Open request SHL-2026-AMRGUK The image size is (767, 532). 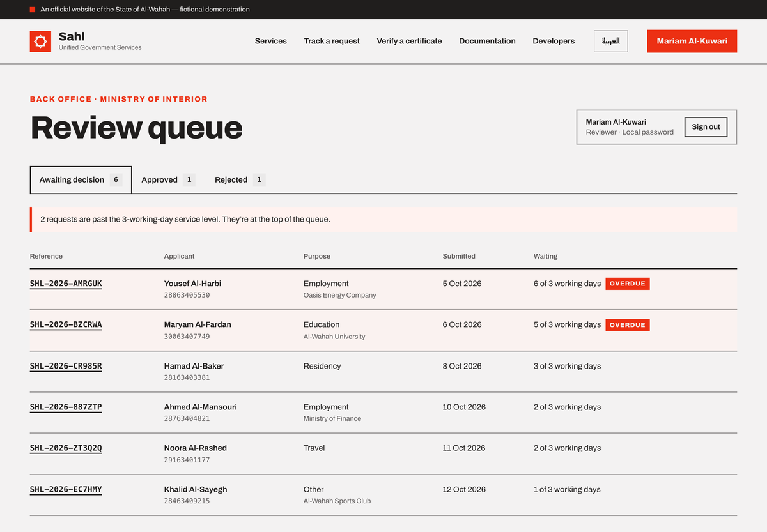click(x=66, y=284)
